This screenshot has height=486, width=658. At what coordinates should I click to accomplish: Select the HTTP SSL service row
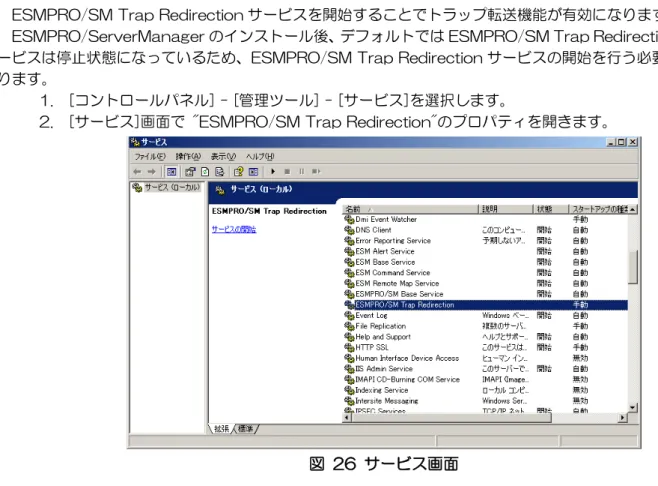[x=486, y=348]
